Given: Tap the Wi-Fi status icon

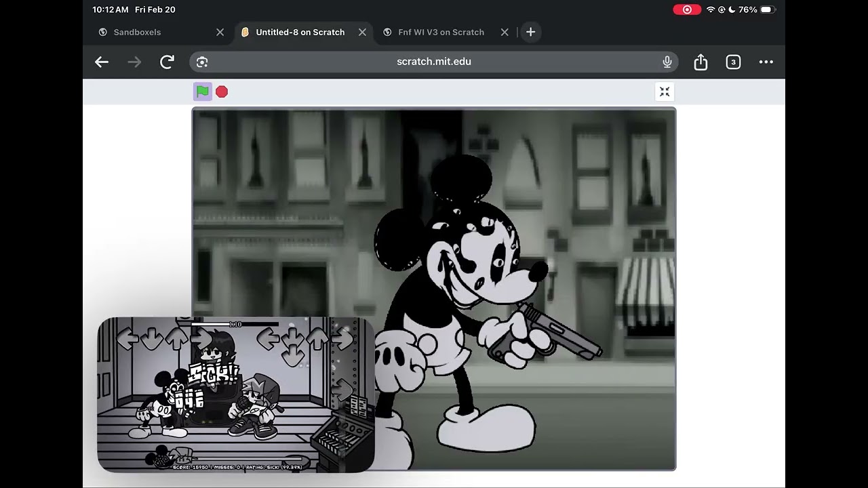Looking at the screenshot, I should pyautogui.click(x=711, y=9).
